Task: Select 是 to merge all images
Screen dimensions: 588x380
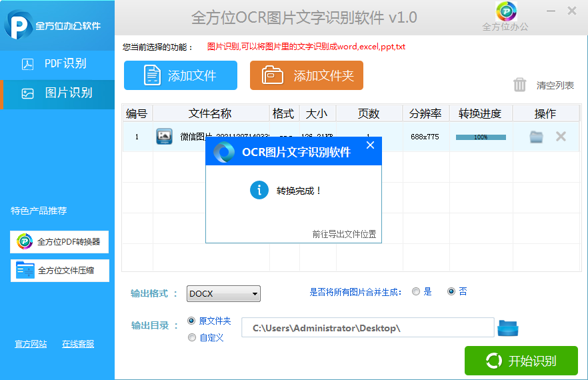Action: pos(416,291)
